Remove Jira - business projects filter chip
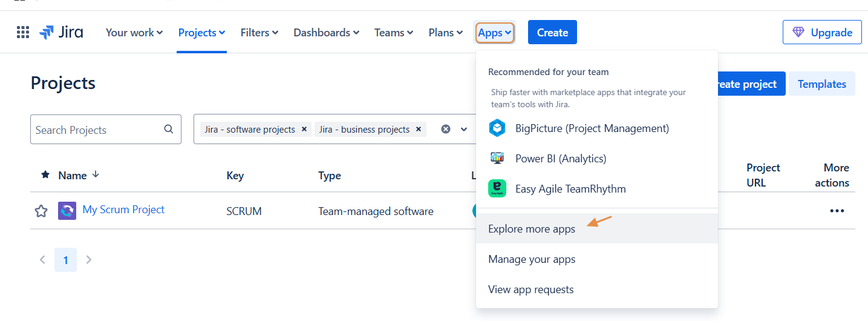Image resolution: width=868 pixels, height=321 pixels. (419, 130)
